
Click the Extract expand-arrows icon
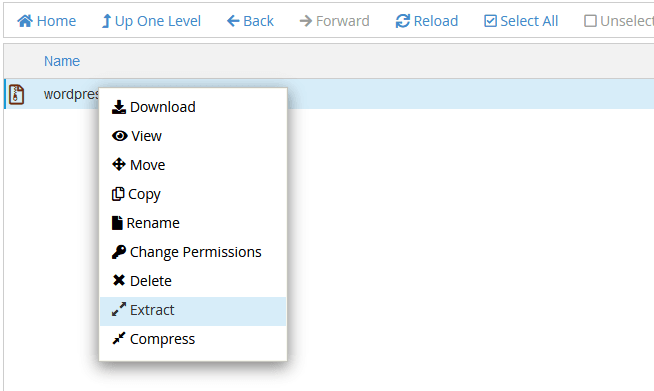119,309
